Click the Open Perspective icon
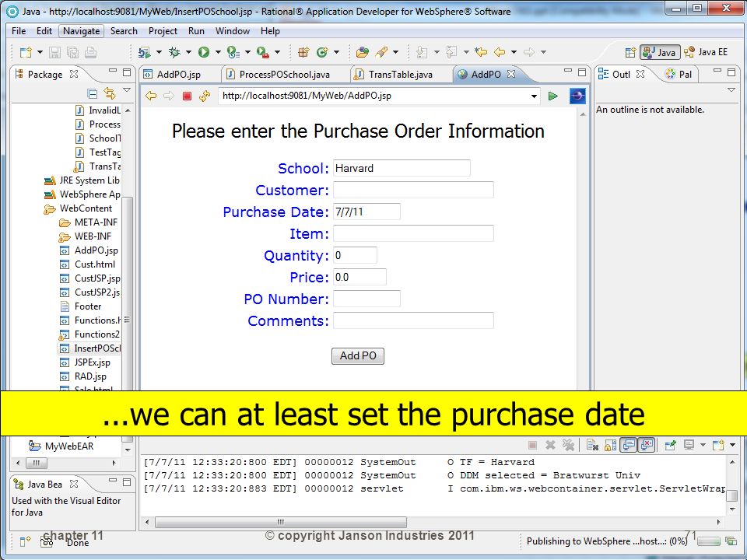The image size is (747, 560). [631, 52]
